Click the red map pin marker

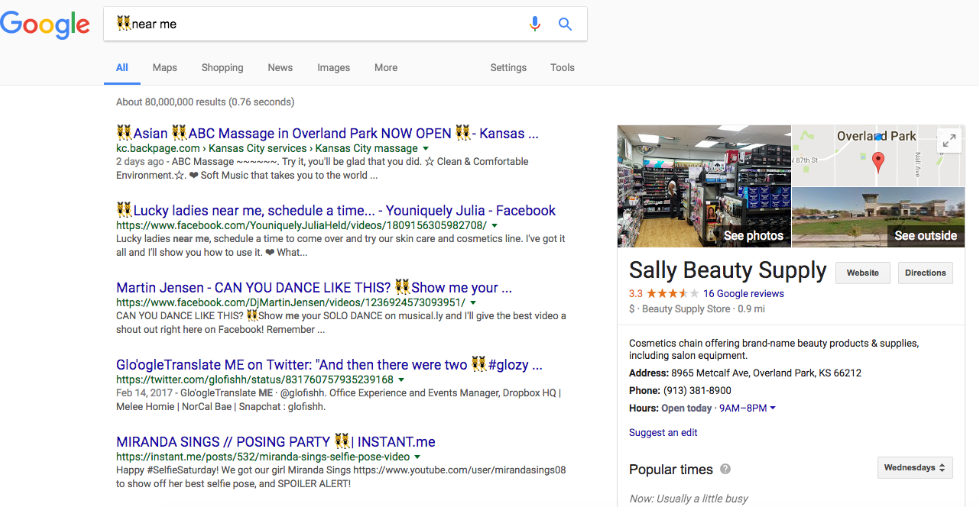point(878,162)
